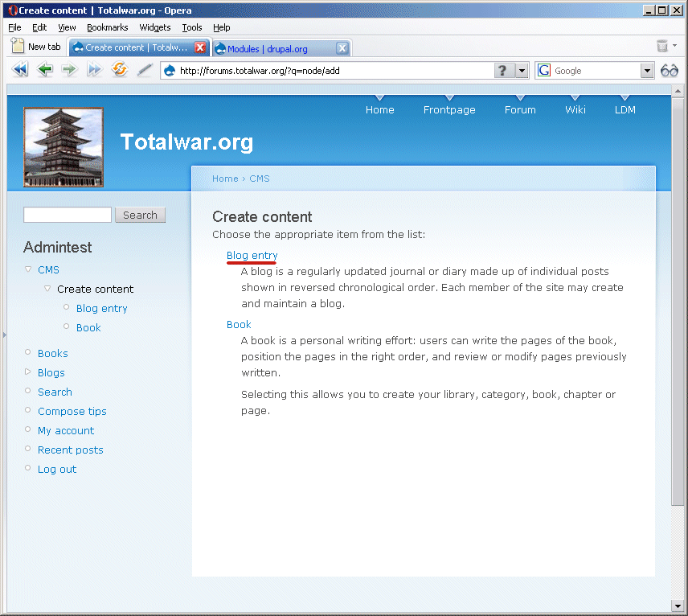
Task: Open Blogs in sidebar menu
Action: point(51,373)
